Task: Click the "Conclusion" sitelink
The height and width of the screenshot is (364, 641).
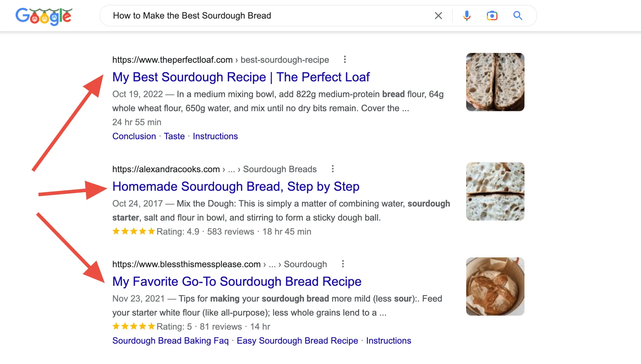Action: (x=134, y=136)
